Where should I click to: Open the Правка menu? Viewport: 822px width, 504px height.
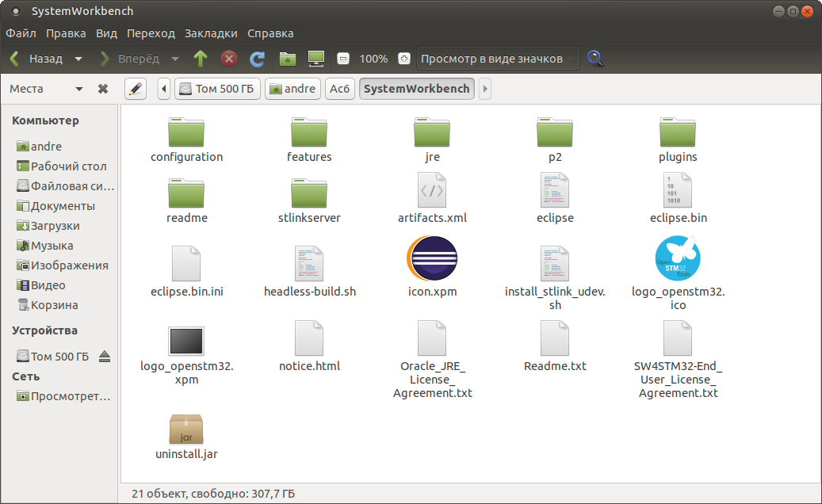click(66, 33)
